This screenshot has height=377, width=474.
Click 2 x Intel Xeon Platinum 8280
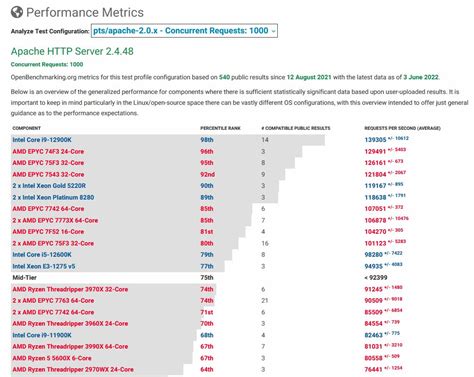coord(53,197)
